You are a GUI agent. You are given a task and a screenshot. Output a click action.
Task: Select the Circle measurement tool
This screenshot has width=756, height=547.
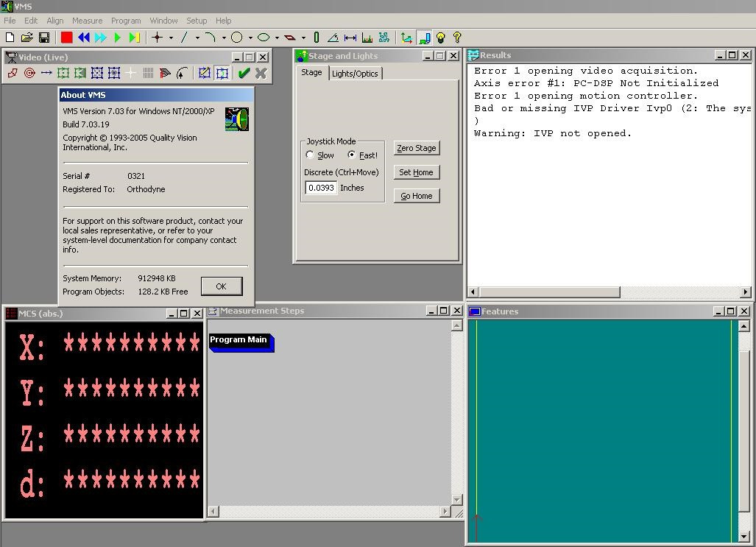pos(237,38)
